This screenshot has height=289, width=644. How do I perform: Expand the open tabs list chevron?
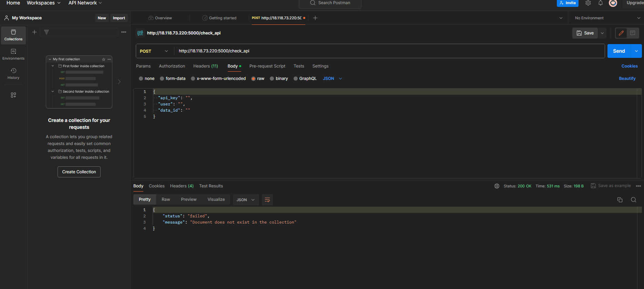coord(561,18)
